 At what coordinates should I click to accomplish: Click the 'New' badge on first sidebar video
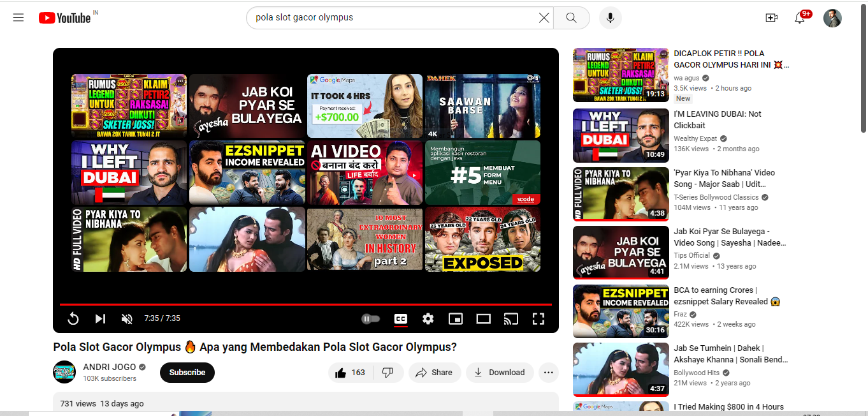click(x=683, y=98)
